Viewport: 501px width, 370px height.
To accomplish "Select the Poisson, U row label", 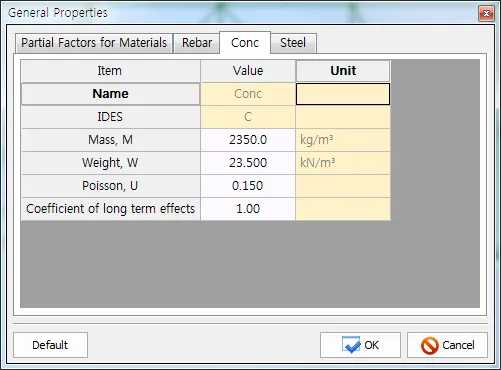I will coord(110,186).
